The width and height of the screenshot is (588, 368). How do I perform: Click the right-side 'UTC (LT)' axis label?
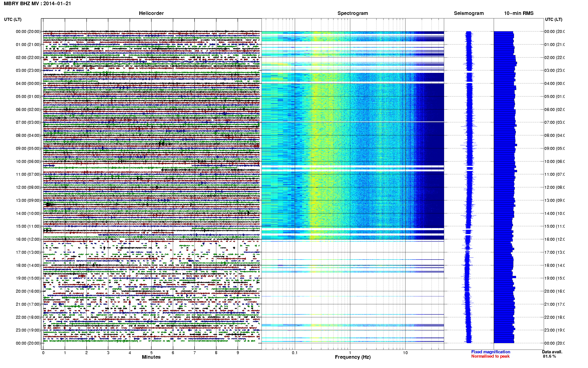coord(553,19)
